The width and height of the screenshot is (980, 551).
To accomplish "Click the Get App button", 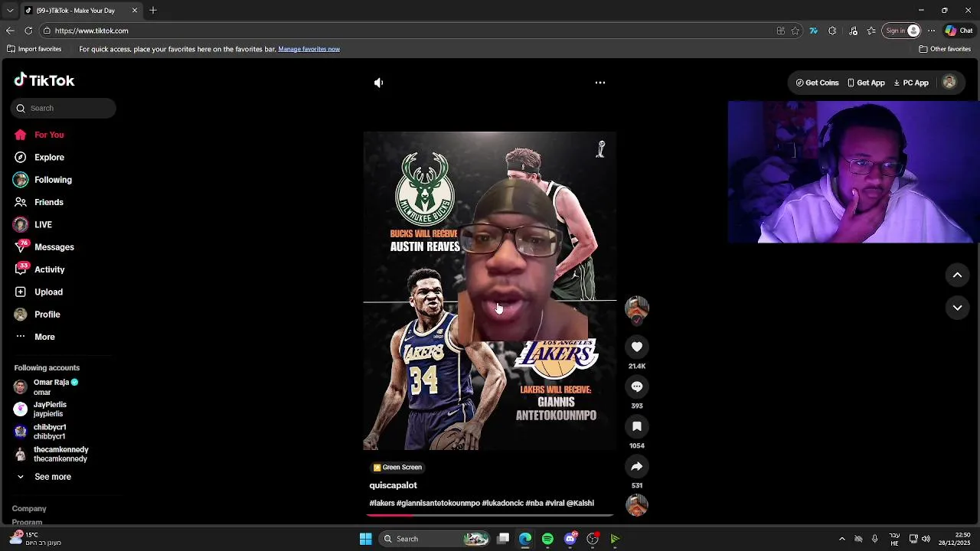I will click(x=866, y=83).
